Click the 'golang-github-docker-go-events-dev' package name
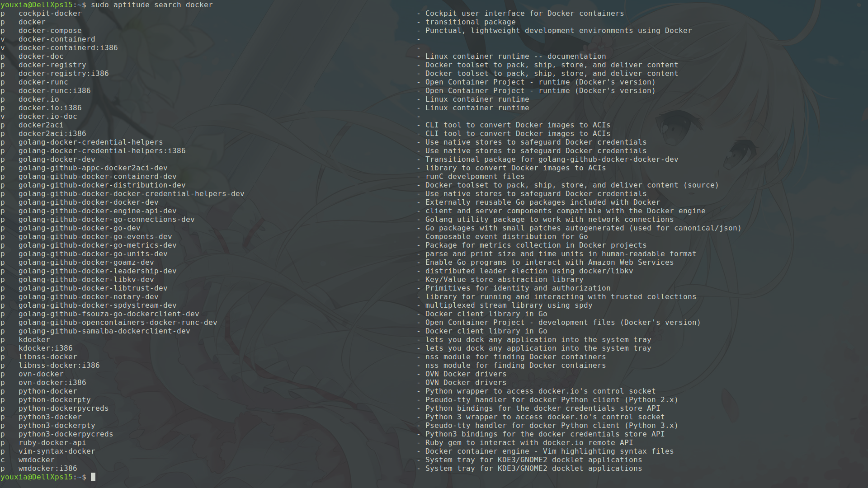The width and height of the screenshot is (868, 488). (x=95, y=236)
